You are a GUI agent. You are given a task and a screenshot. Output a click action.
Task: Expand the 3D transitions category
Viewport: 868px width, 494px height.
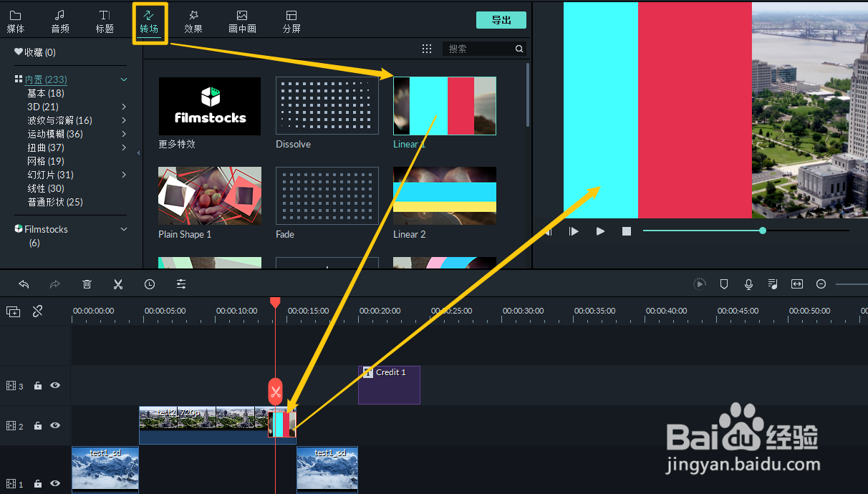123,106
